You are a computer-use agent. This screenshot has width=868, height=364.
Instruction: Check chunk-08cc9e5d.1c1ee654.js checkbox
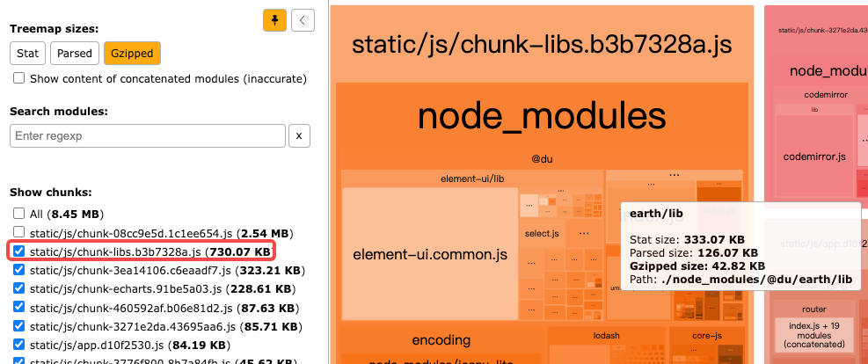[x=18, y=232]
